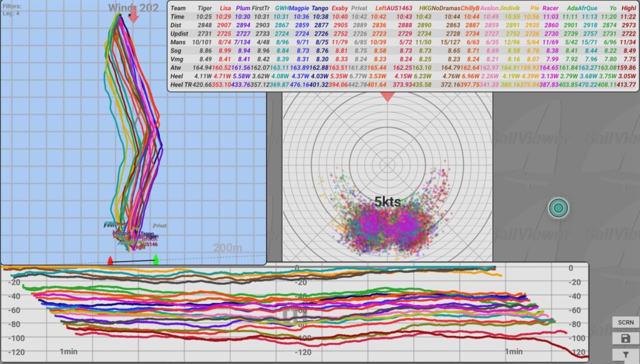The width and height of the screenshot is (640, 364).
Task: Select the Highl team column header
Action: point(629,8)
